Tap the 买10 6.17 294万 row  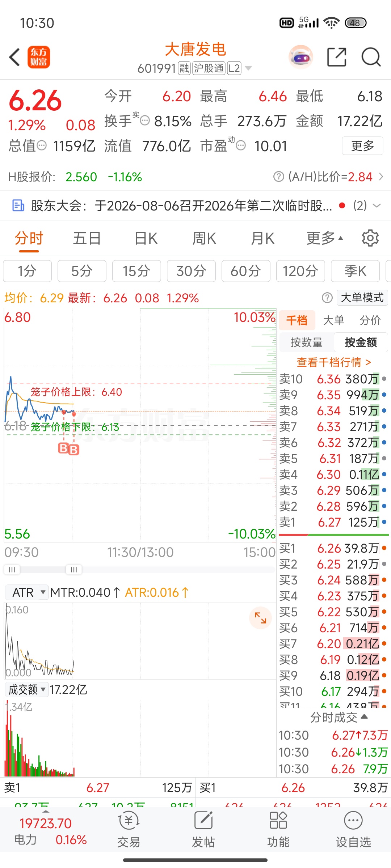pos(333,692)
